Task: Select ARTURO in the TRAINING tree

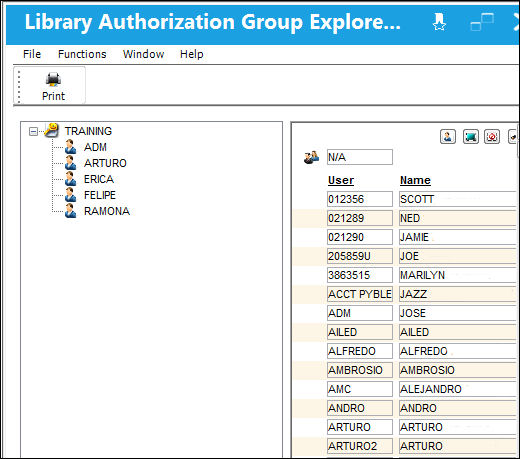Action: pyautogui.click(x=105, y=163)
